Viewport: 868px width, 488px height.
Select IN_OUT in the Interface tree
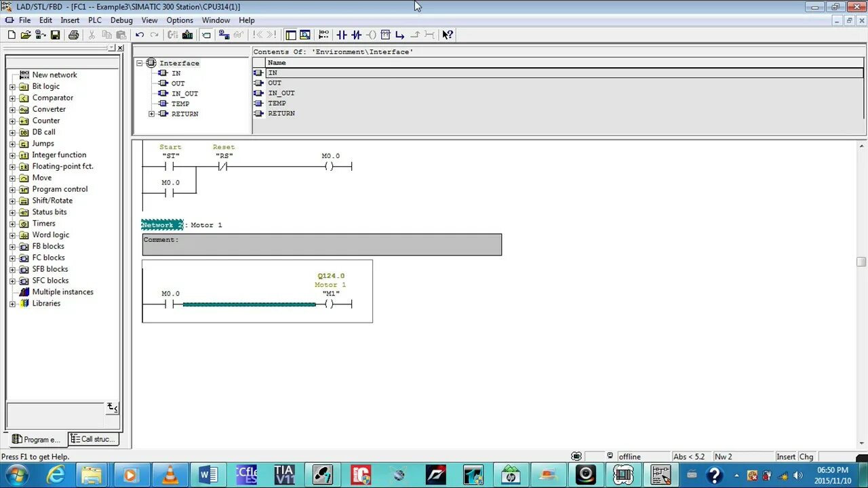tap(184, 94)
